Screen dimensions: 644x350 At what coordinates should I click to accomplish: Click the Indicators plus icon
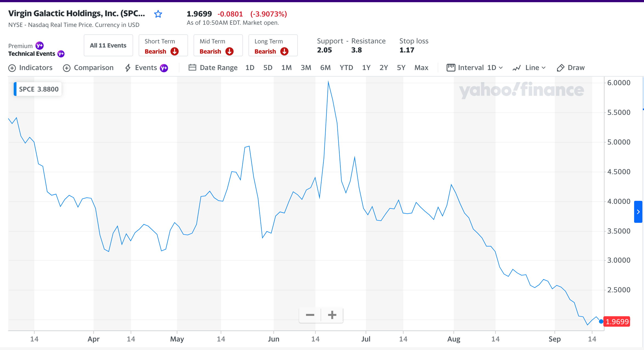click(12, 68)
